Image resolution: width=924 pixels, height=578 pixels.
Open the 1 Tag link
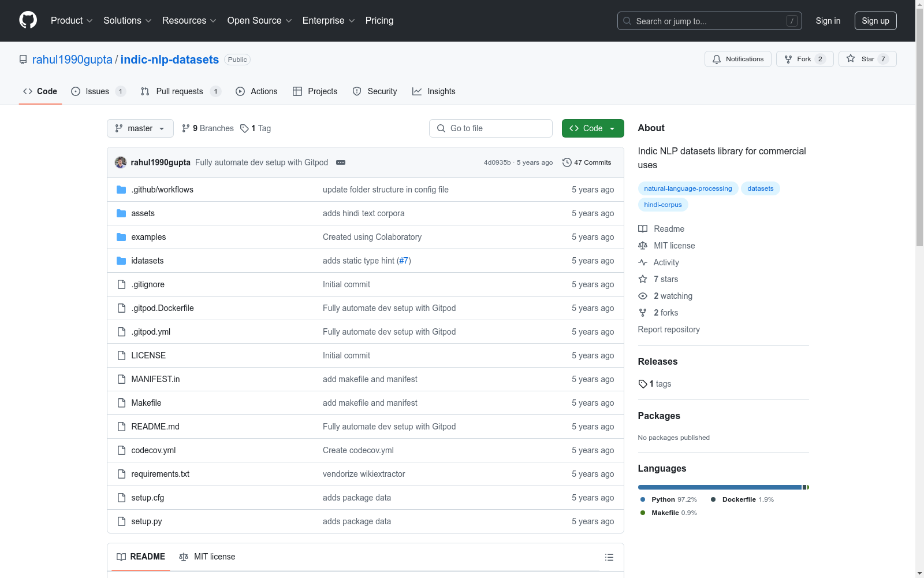pyautogui.click(x=255, y=128)
